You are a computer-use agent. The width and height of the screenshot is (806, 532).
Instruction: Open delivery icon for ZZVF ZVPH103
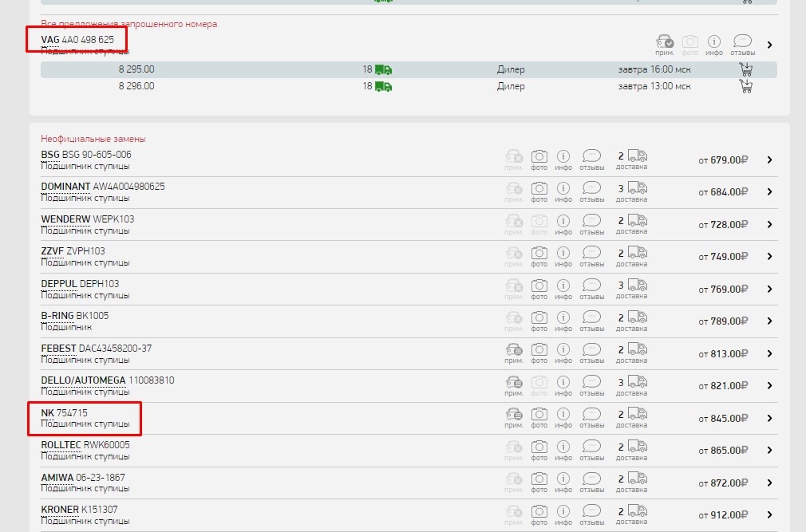click(x=631, y=257)
